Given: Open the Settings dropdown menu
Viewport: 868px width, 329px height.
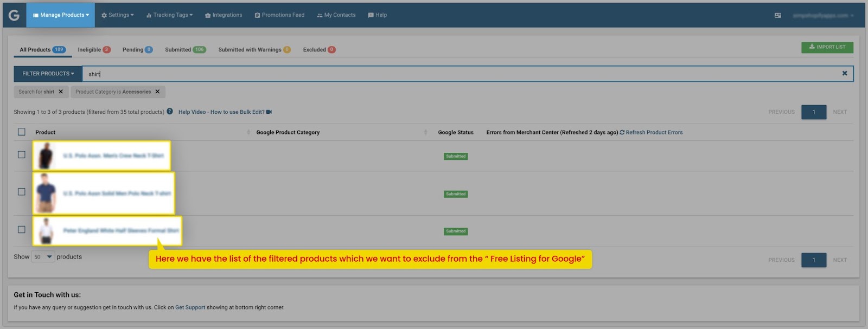Looking at the screenshot, I should [x=118, y=15].
